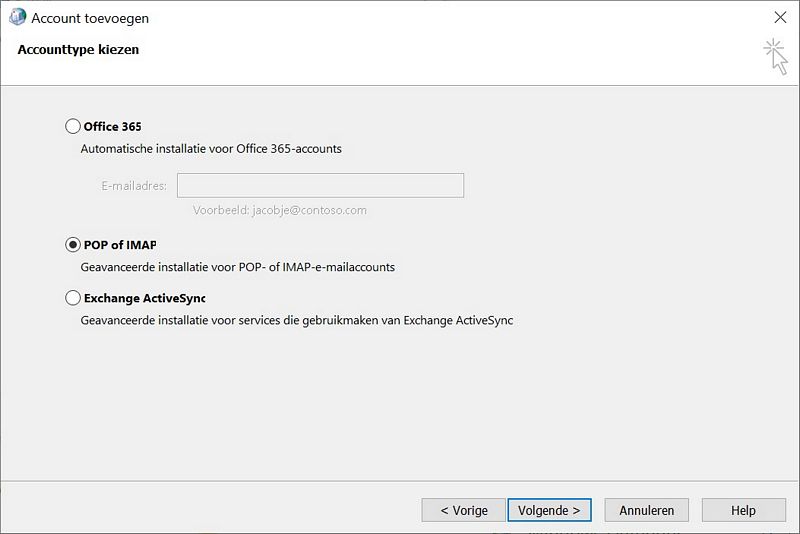Screen dimensions: 800x534
Task: Open Help from the dialog buttons
Action: coord(743,510)
